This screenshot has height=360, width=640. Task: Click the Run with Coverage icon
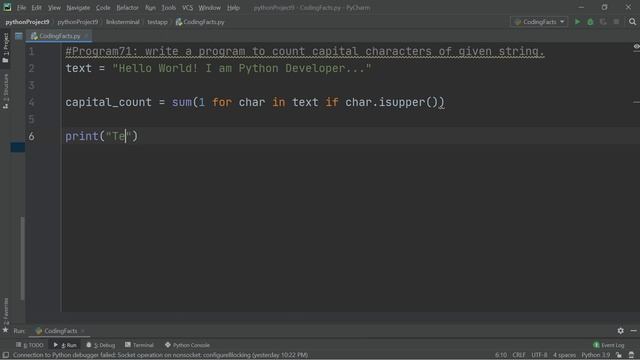coord(603,22)
